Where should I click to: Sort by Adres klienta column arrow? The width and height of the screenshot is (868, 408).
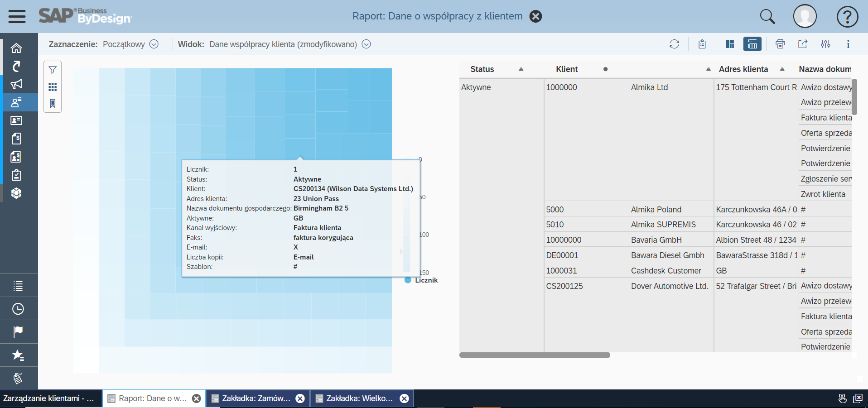tap(782, 69)
